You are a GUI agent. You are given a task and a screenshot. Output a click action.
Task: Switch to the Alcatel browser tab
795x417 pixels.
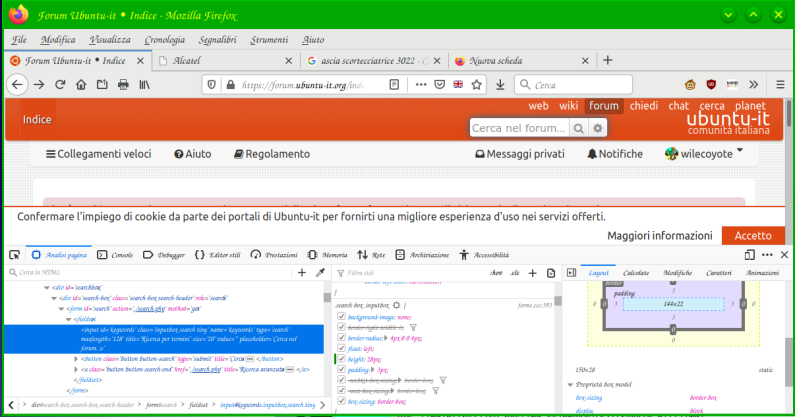coord(226,60)
